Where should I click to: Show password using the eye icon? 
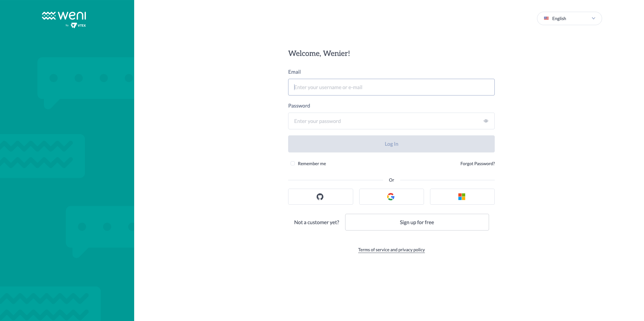pos(486,121)
